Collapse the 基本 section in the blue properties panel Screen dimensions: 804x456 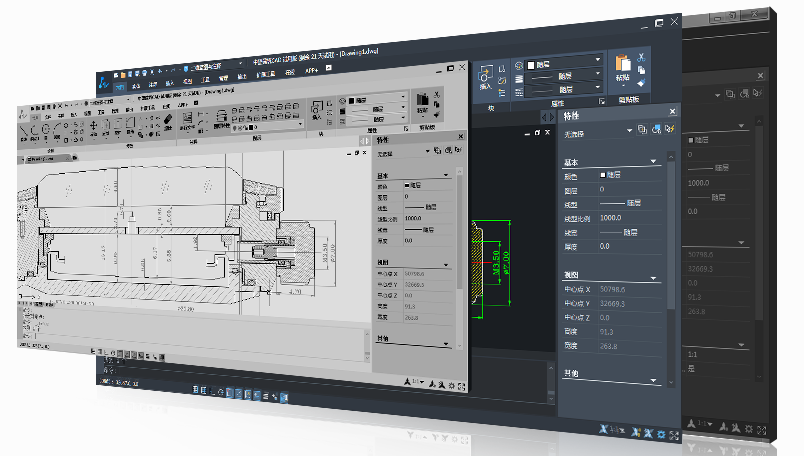pyautogui.click(x=653, y=161)
